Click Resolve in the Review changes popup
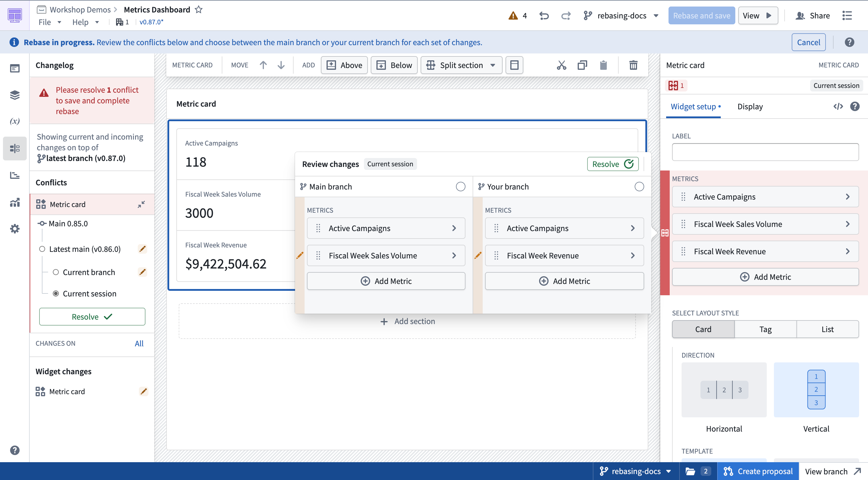The height and width of the screenshot is (480, 868). (613, 164)
